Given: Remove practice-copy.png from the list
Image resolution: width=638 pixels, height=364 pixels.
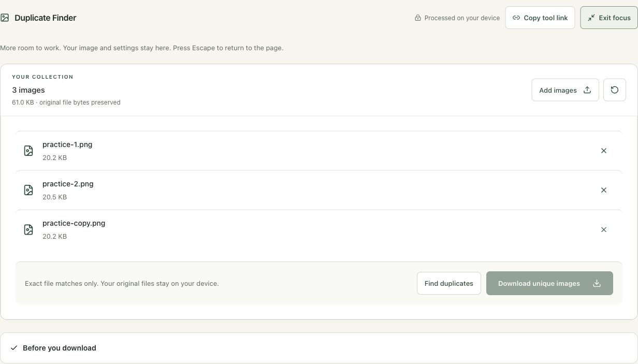Looking at the screenshot, I should click(x=604, y=229).
